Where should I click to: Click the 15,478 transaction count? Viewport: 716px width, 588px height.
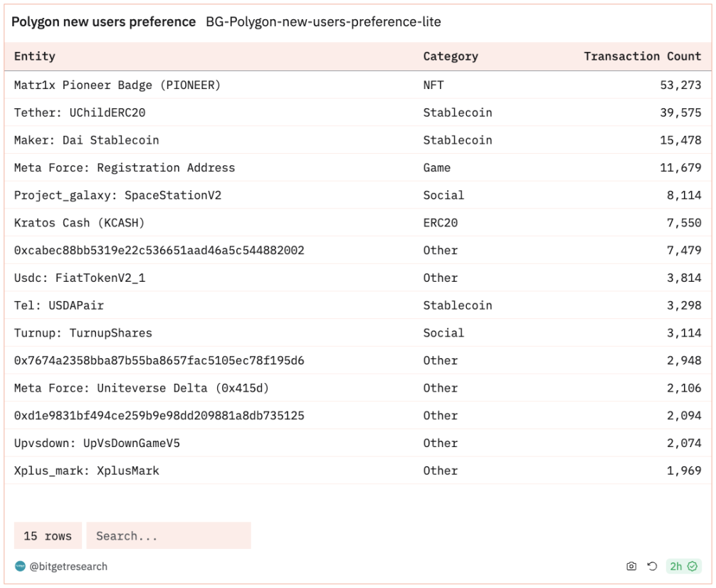click(x=681, y=140)
